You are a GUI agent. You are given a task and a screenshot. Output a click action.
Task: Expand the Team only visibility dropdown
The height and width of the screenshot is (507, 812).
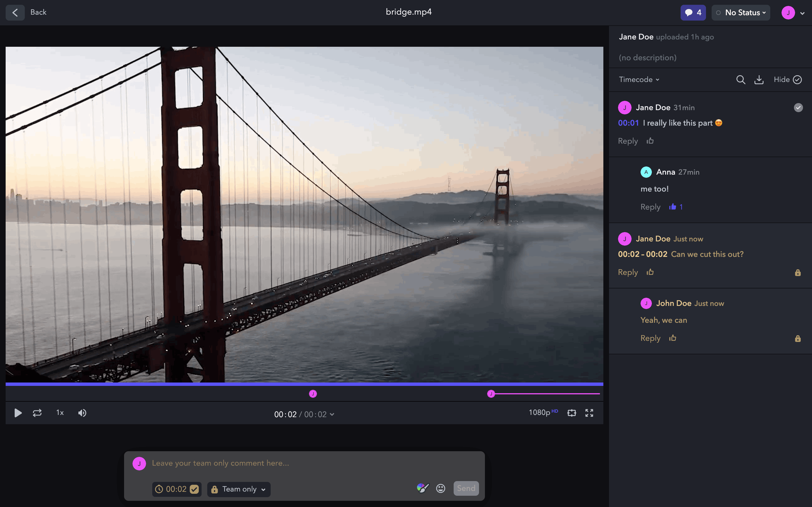pos(239,489)
